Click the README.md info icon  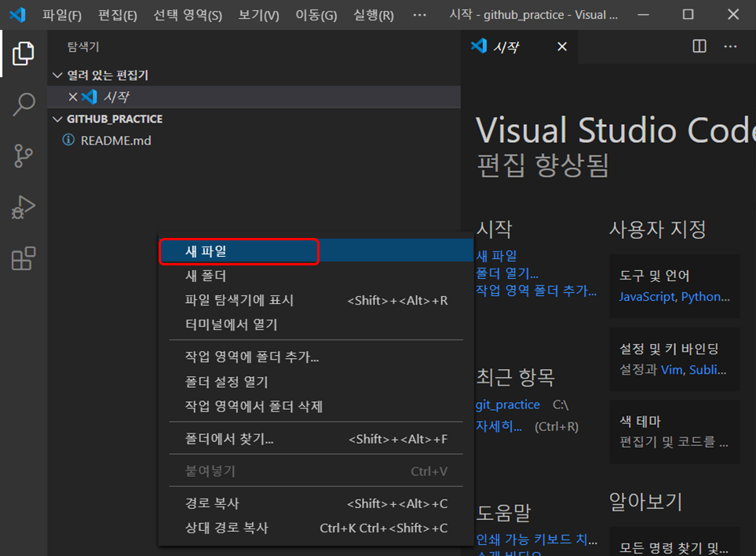[x=68, y=140]
